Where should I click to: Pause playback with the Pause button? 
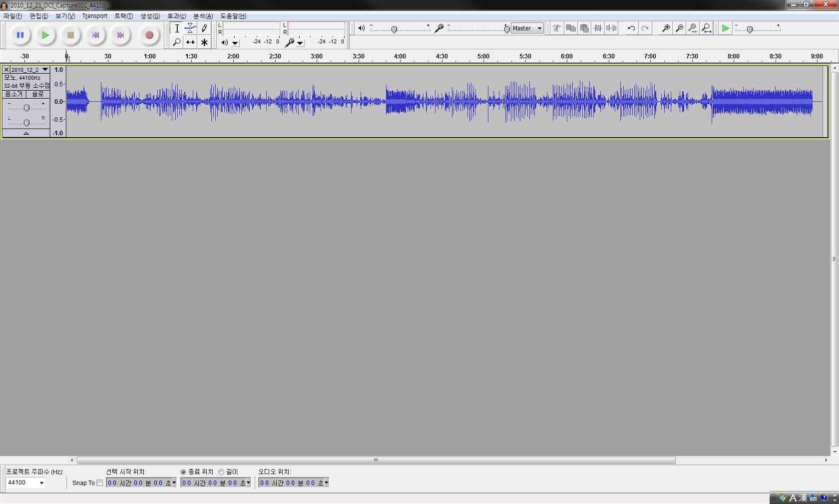click(x=20, y=35)
